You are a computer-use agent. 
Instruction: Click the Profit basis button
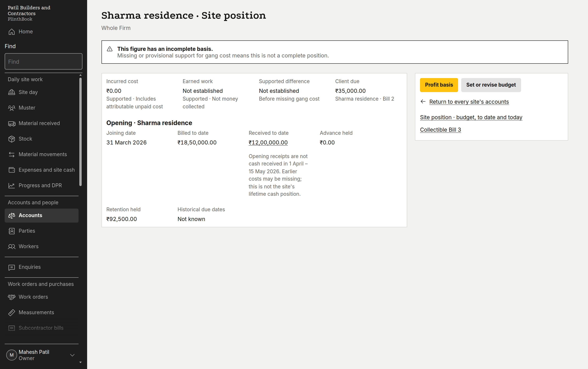coord(439,85)
